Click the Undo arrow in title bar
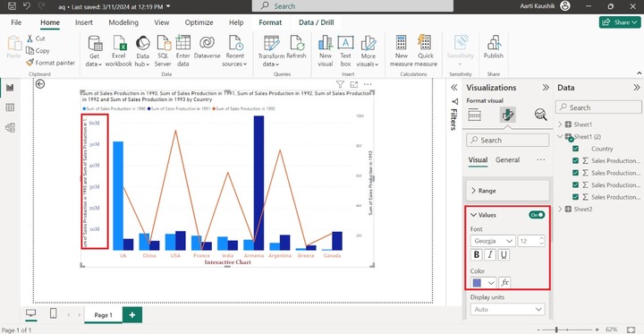Screen dimensions: 644x334 click(x=27, y=6)
